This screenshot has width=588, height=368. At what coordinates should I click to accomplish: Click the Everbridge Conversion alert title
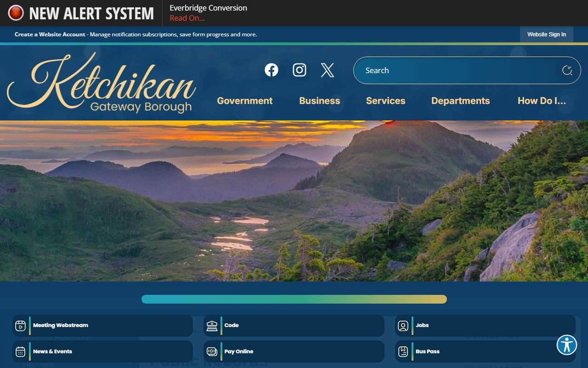click(x=208, y=8)
